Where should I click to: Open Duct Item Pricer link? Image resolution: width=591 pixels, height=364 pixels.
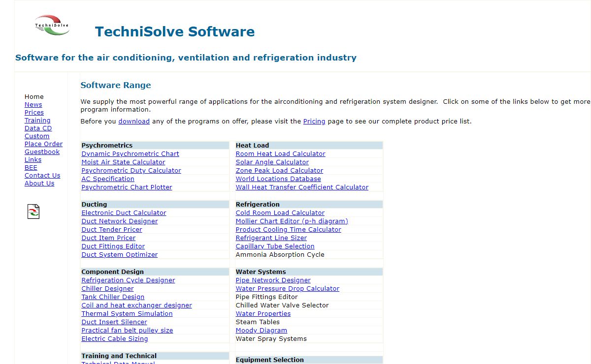point(109,238)
